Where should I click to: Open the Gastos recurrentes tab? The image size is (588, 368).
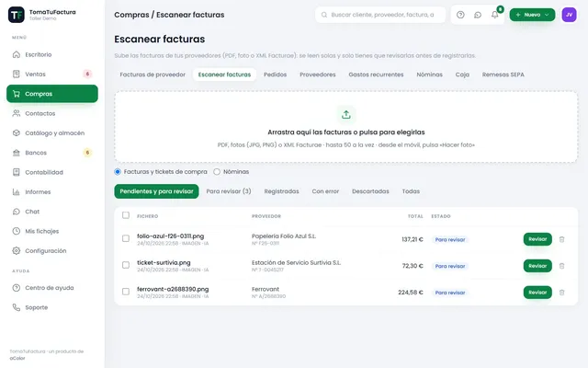376,75
